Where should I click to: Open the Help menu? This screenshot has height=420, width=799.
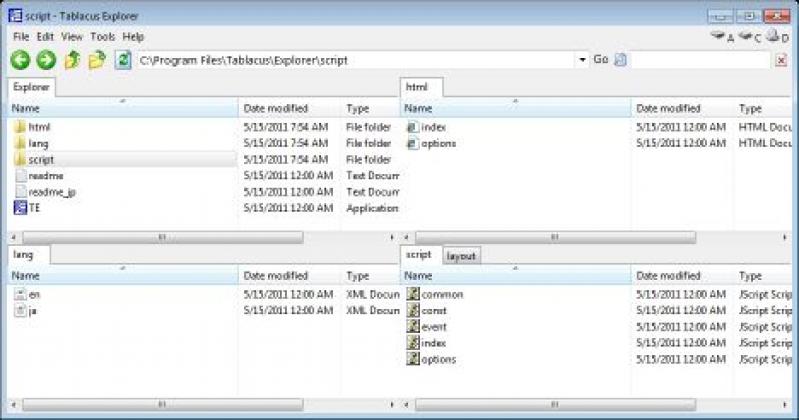(x=133, y=37)
